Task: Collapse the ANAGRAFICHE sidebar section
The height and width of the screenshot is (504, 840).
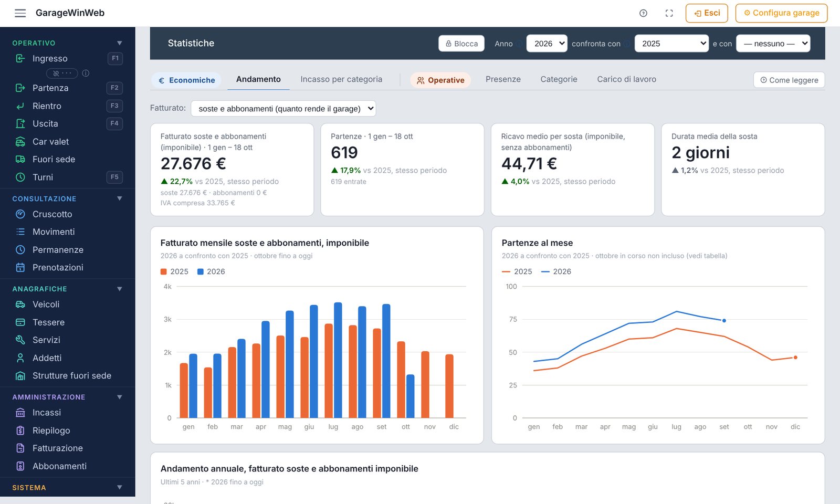Action: point(120,289)
